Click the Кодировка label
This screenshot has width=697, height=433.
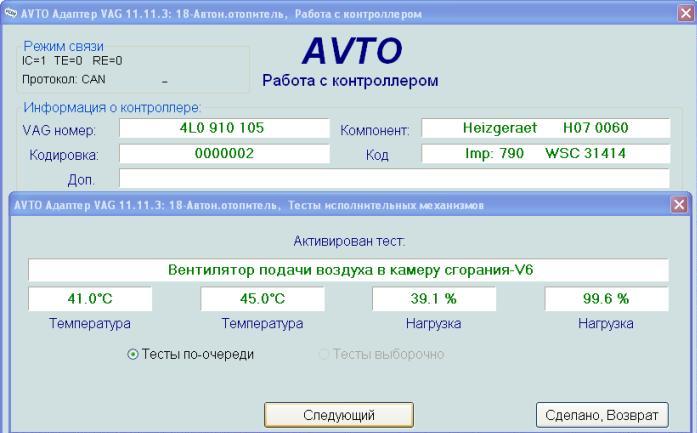tap(64, 155)
